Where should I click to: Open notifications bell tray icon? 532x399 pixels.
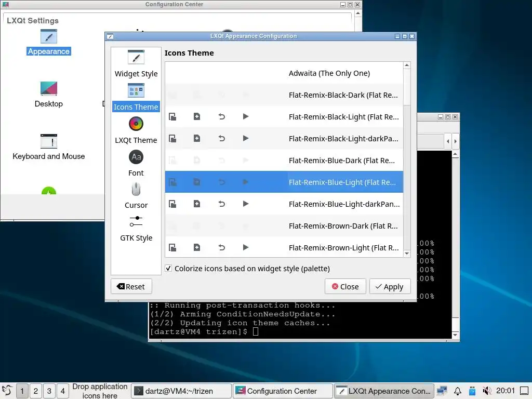click(457, 391)
